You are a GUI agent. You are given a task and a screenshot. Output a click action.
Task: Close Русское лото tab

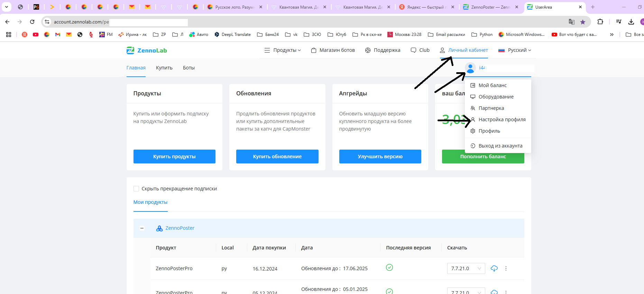(261, 7)
